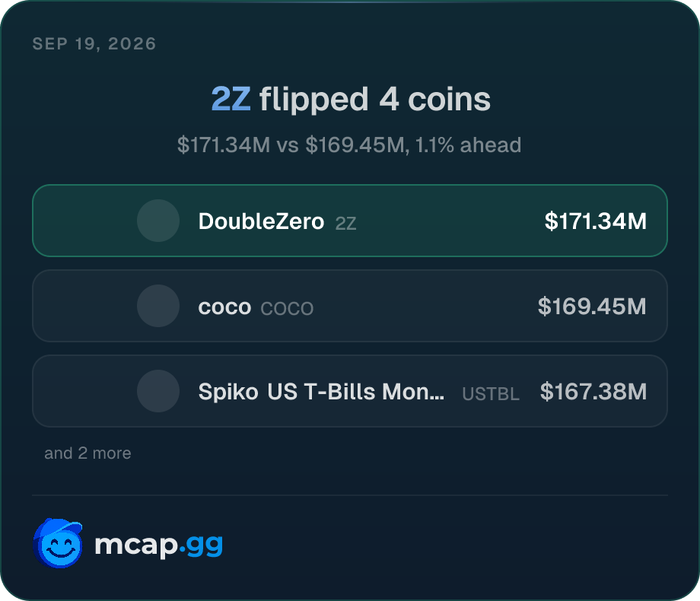Click the $171.34M market cap value
The height and width of the screenshot is (601, 700).
(x=596, y=221)
